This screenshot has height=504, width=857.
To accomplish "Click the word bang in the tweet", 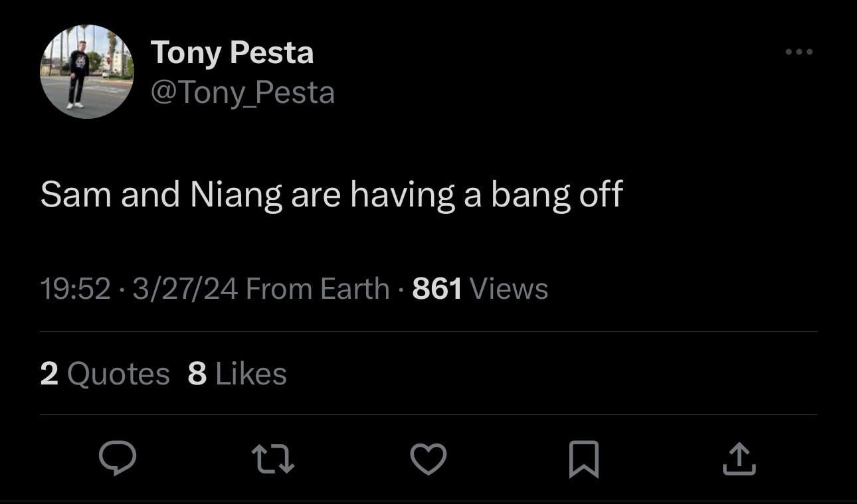I will pyautogui.click(x=531, y=195).
